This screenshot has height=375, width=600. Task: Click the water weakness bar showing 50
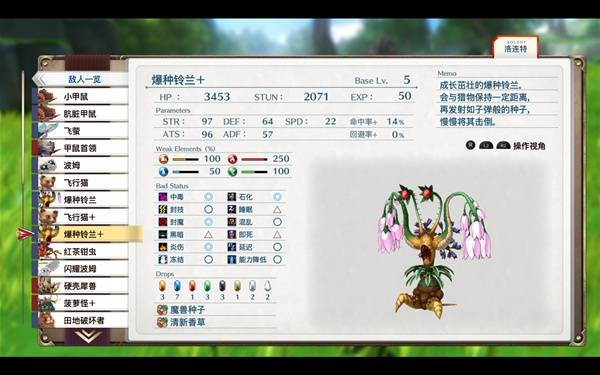click(186, 172)
